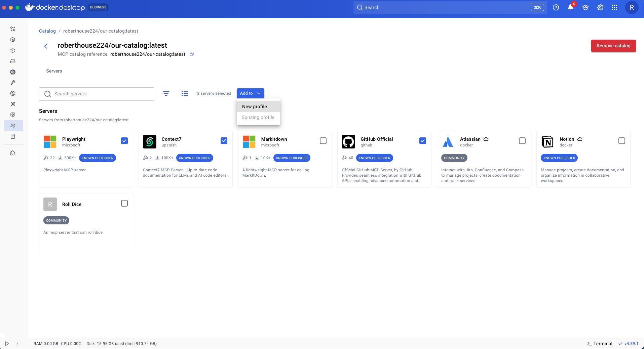Click the Roll Dice R placeholder thumbnail
Image resolution: width=644 pixels, height=349 pixels.
pos(50,204)
